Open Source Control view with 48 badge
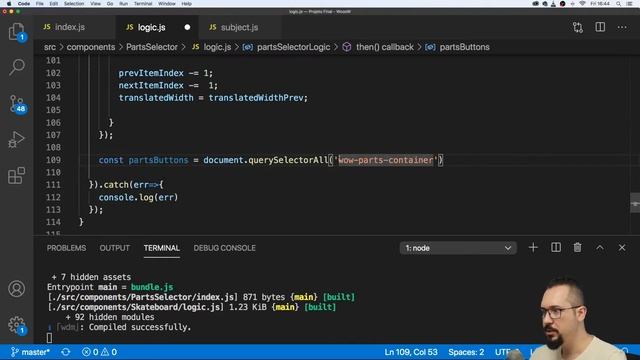 (x=17, y=104)
